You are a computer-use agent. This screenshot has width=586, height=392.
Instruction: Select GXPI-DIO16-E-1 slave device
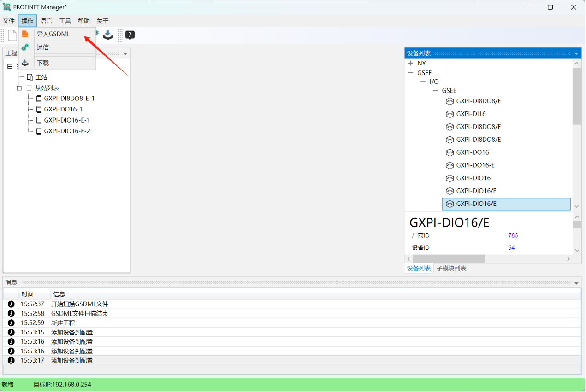pos(67,120)
